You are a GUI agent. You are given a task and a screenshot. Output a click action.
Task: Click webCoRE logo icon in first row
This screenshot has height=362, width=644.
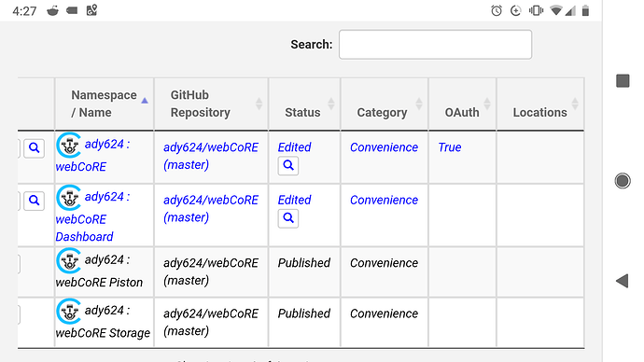[68, 145]
